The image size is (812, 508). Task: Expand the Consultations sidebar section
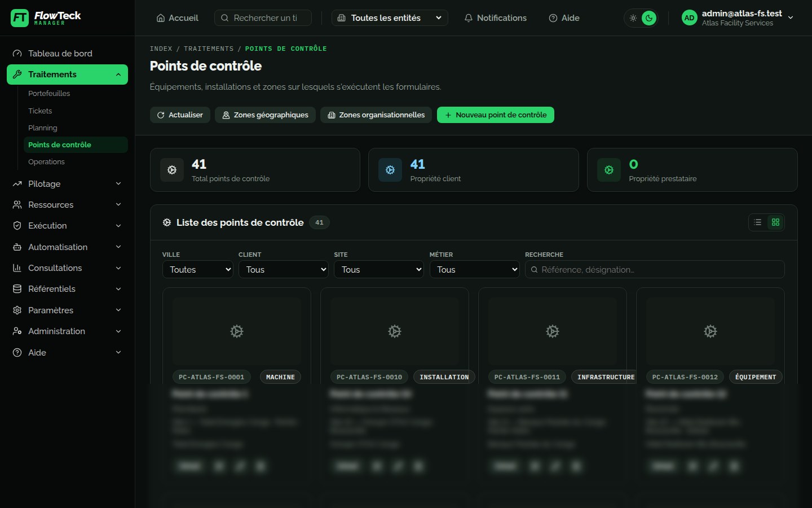(x=67, y=268)
